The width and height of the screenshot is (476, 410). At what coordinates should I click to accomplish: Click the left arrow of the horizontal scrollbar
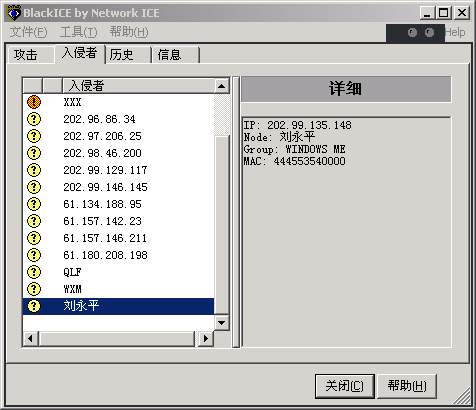[31, 339]
